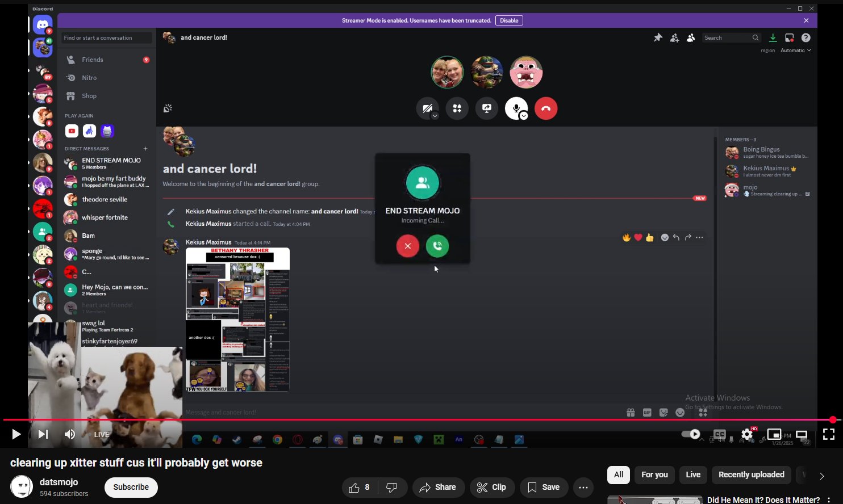This screenshot has width=843, height=504.
Task: Forward the message using forward arrow
Action: click(688, 237)
